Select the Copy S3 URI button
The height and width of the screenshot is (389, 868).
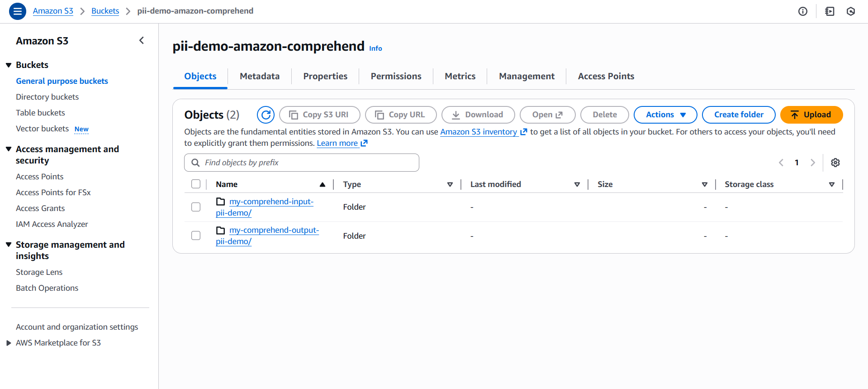tap(319, 115)
